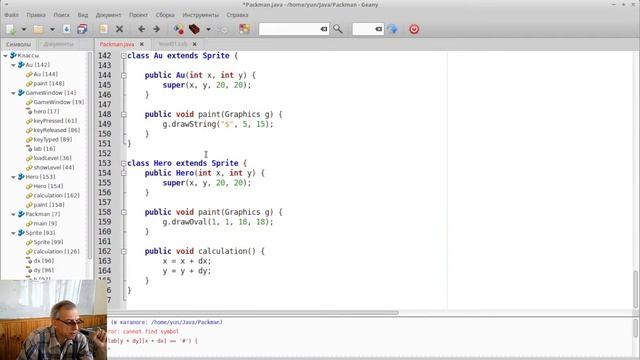
Task: Select keyReleased [86] in symbol tree
Action: coord(57,130)
